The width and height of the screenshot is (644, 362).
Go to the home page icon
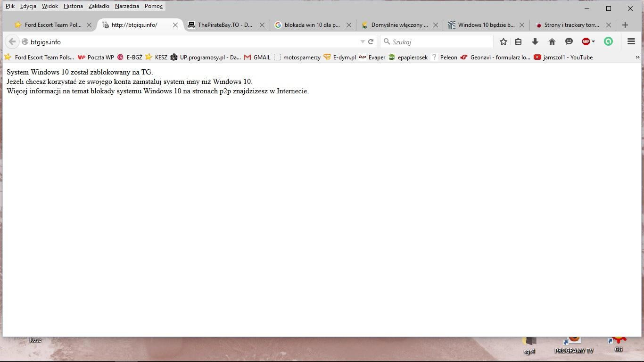[x=552, y=42]
